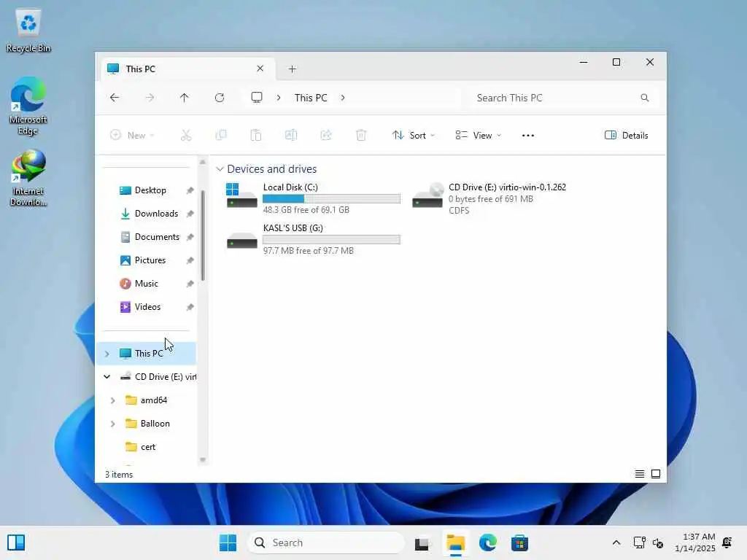This screenshot has width=747, height=560.
Task: Click the Paste clipboard icon
Action: point(256,135)
